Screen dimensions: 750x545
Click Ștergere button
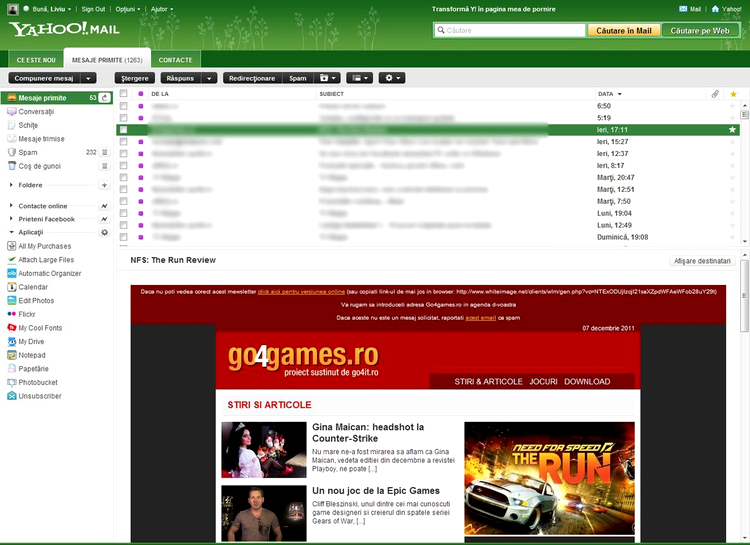(135, 78)
